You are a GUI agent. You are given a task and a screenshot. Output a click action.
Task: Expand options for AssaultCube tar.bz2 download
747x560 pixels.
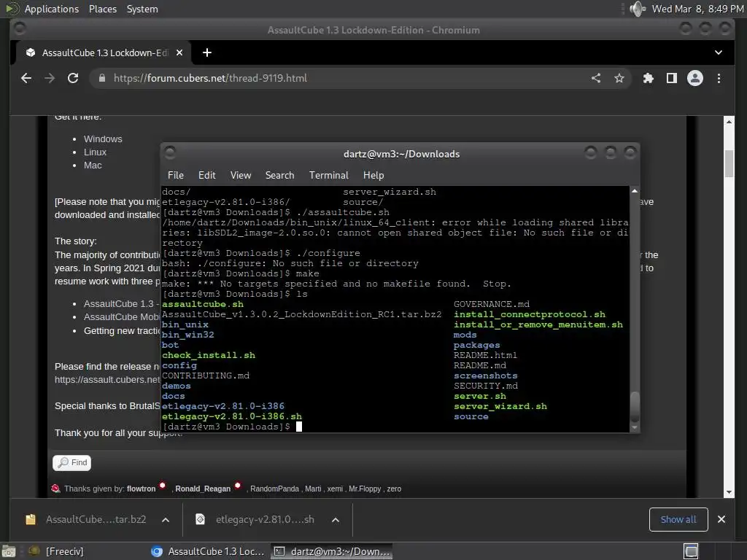pyautogui.click(x=166, y=519)
